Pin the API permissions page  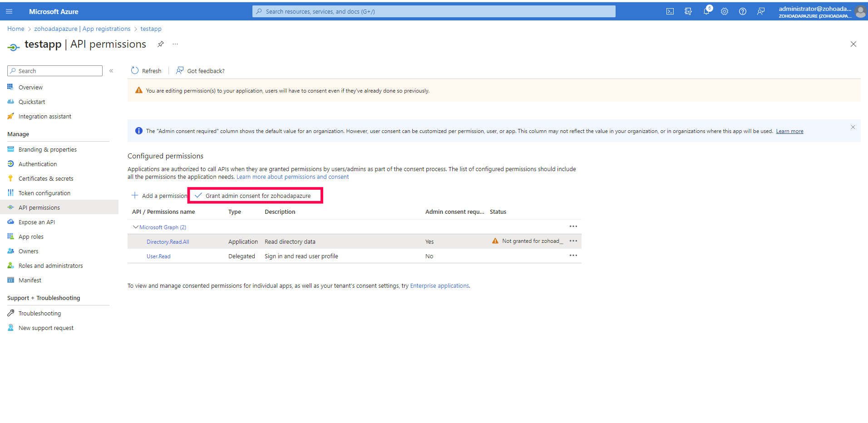(160, 44)
